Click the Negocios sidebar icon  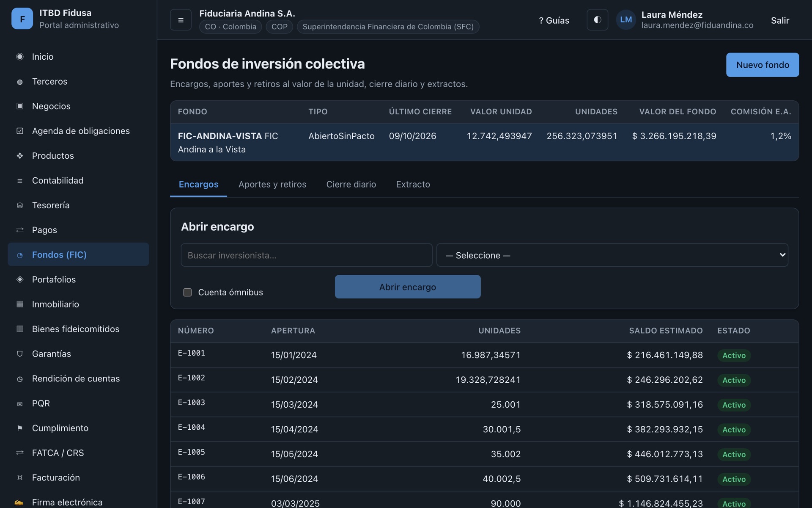coord(20,106)
